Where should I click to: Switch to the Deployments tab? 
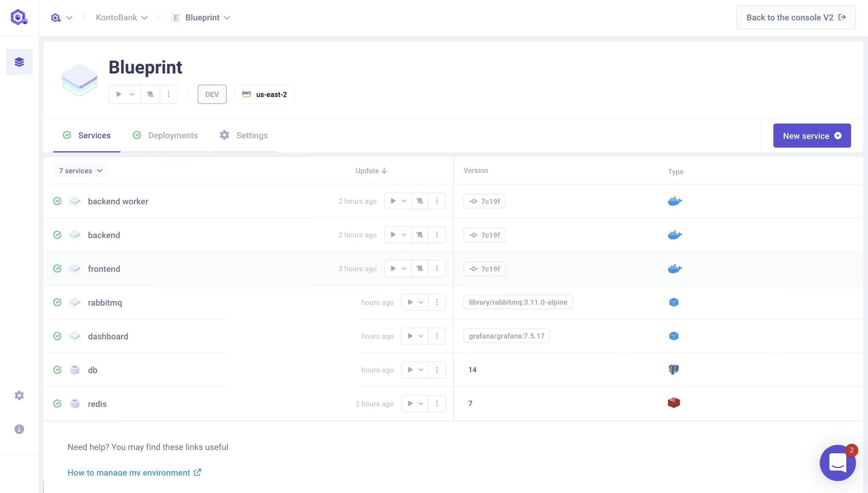coord(165,135)
